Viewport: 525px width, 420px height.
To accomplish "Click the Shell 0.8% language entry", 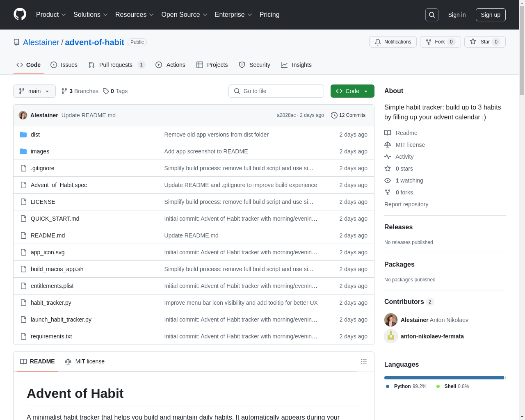I will [452, 386].
